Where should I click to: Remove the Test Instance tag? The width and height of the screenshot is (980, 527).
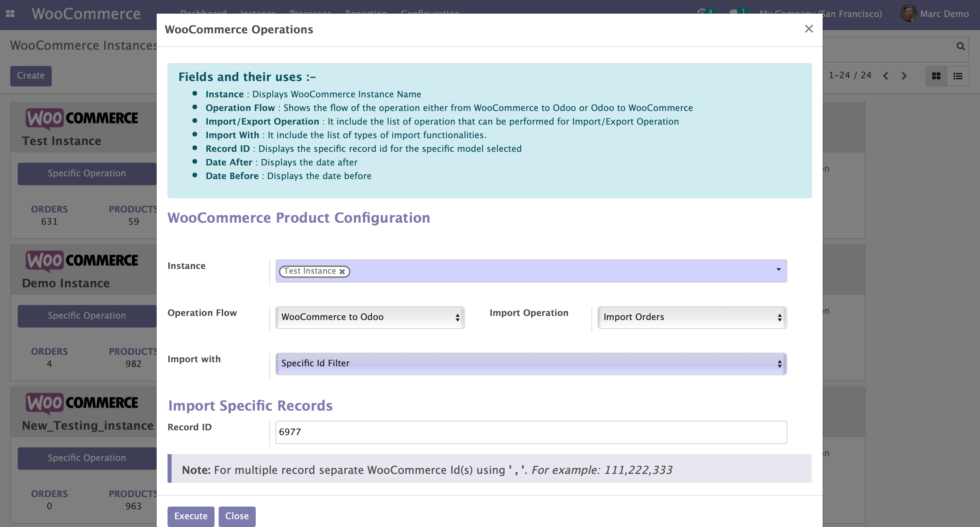click(x=342, y=271)
